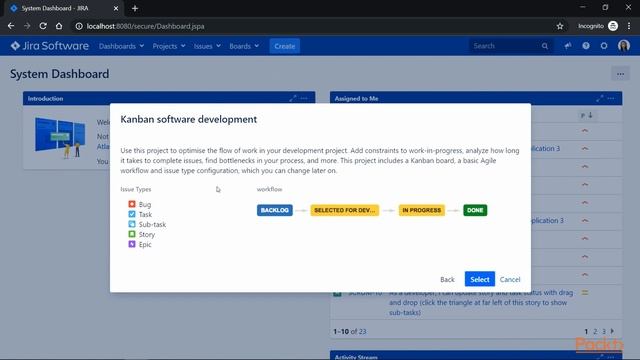Open the Projects menu

coord(169,46)
